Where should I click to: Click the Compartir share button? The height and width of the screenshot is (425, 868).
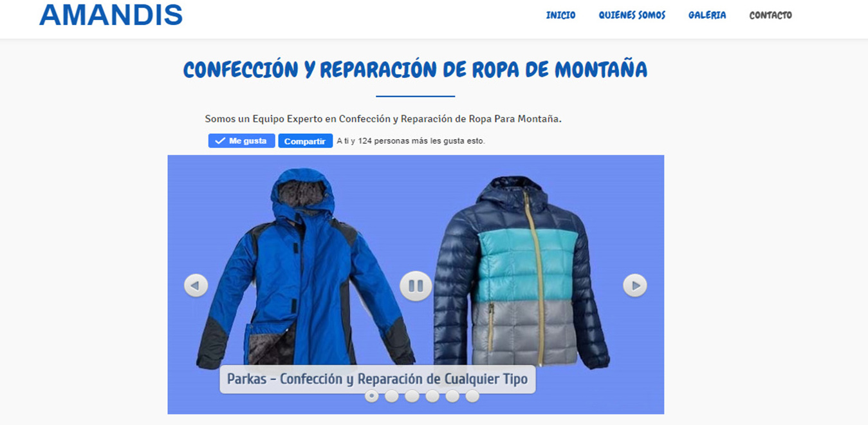point(305,141)
